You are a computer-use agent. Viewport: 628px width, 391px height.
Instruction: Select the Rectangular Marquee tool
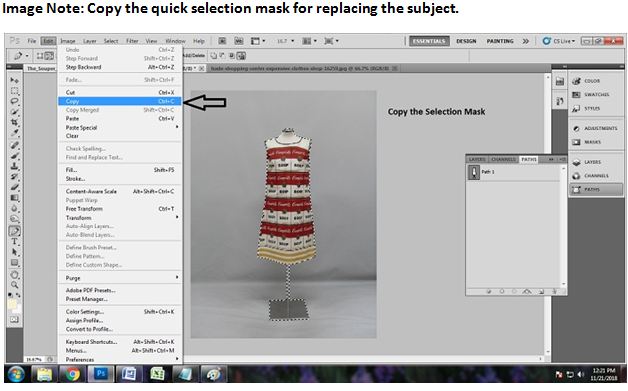14,91
